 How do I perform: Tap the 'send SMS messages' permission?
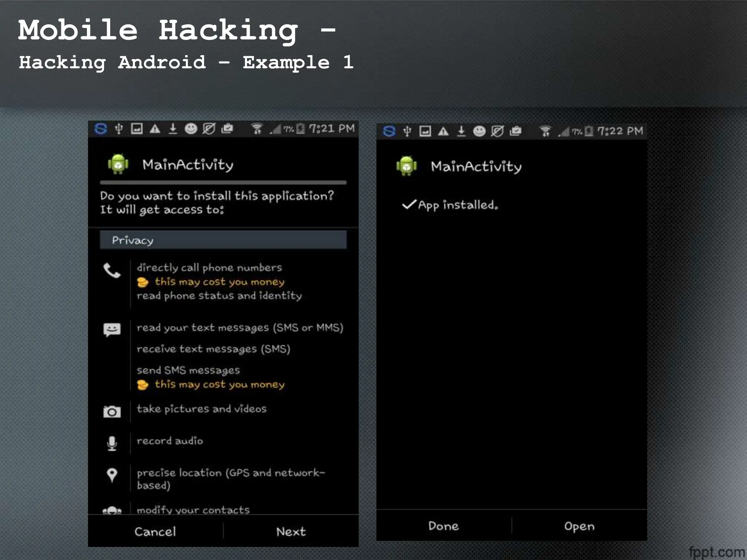click(x=188, y=370)
